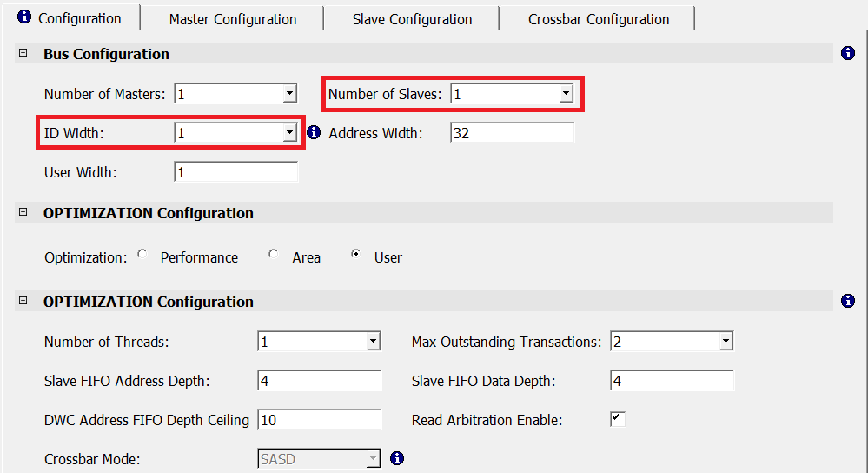
Task: Select the Area optimization radio button
Action: [x=274, y=256]
